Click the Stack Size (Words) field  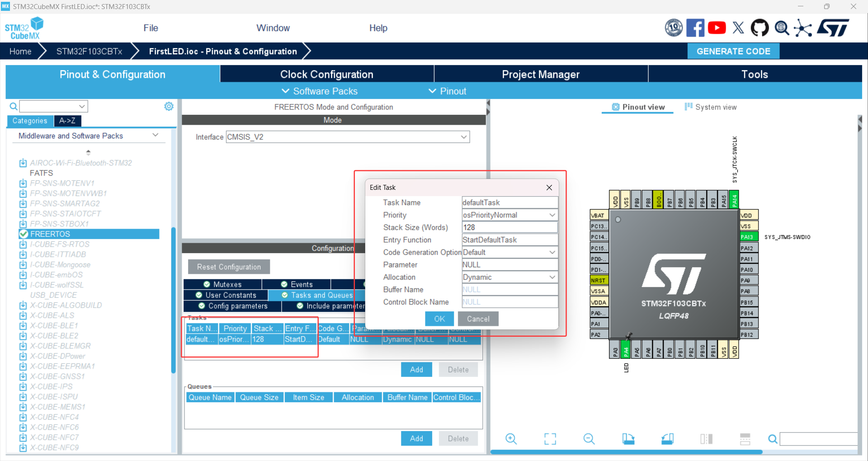coord(509,227)
